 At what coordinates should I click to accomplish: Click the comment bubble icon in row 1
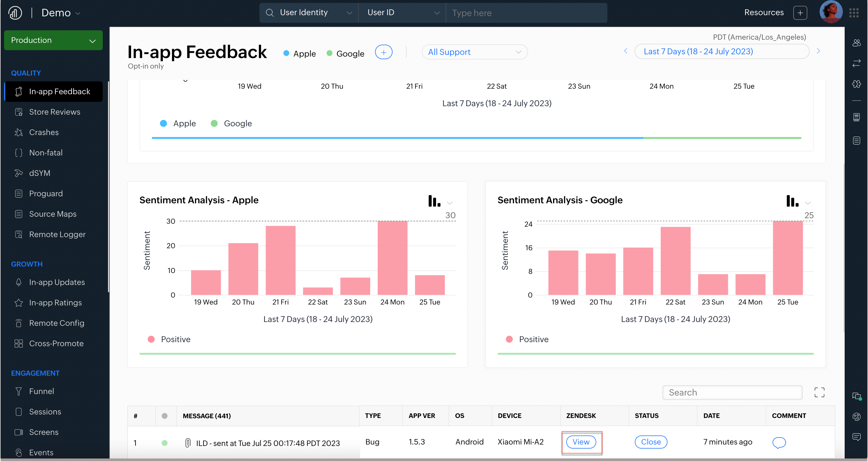point(779,442)
